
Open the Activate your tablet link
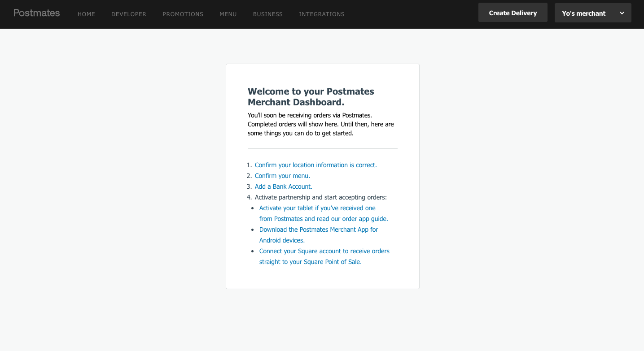coord(324,213)
